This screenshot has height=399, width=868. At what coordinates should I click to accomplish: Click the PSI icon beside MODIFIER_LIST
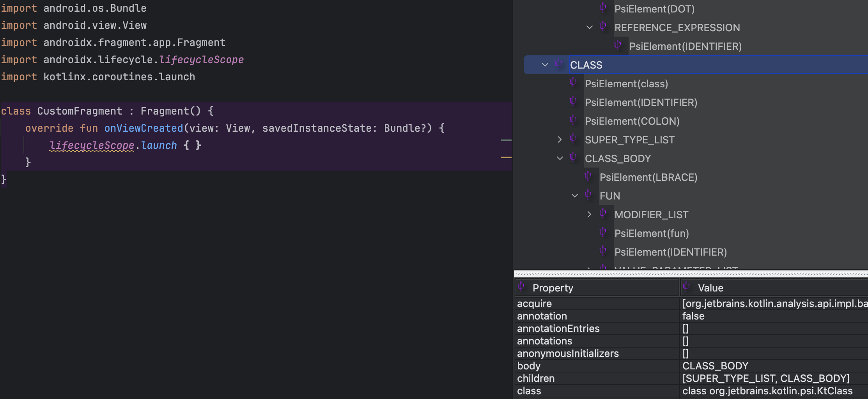click(603, 213)
